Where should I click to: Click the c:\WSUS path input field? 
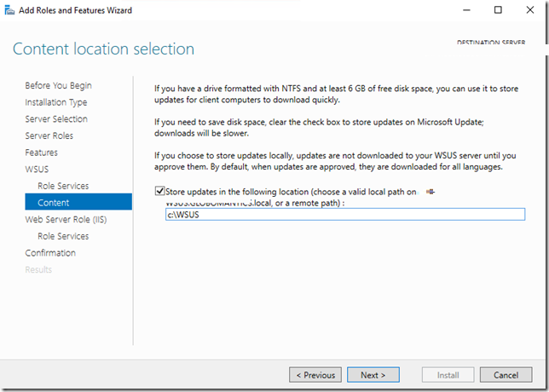point(344,215)
